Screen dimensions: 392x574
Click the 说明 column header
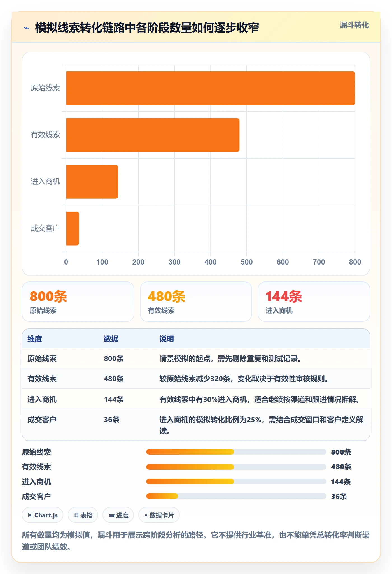167,339
